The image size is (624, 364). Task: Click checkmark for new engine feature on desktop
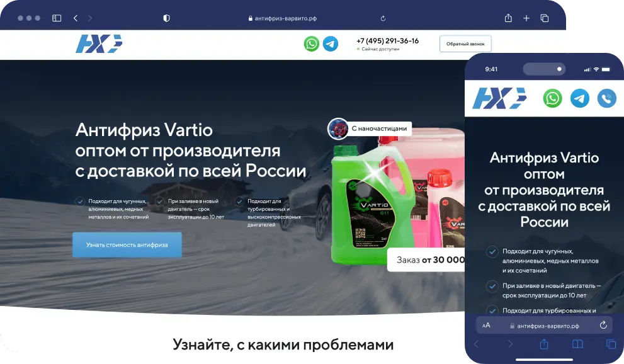tap(159, 202)
